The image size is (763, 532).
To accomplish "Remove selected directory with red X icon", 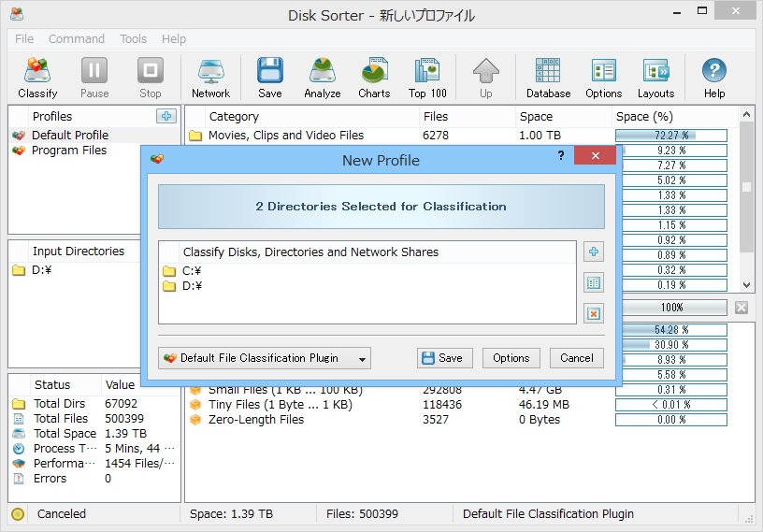I will pos(594,314).
